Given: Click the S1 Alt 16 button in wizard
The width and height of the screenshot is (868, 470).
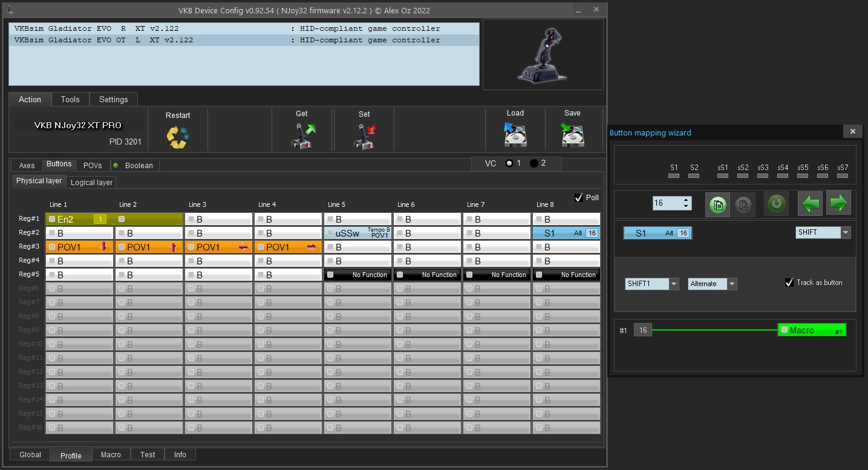Looking at the screenshot, I should (x=658, y=233).
